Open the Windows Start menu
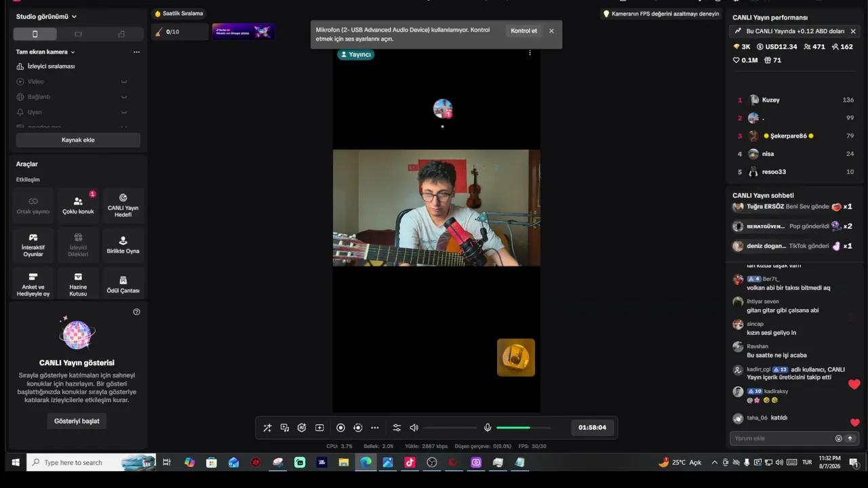 (x=14, y=462)
